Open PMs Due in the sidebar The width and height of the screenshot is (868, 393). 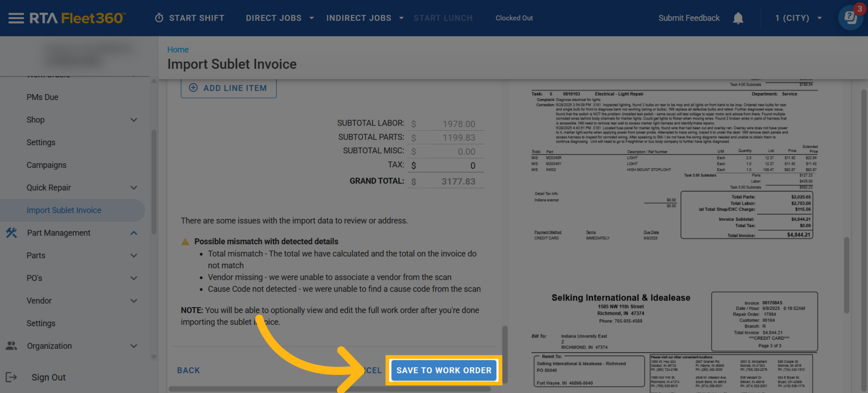pyautogui.click(x=42, y=97)
